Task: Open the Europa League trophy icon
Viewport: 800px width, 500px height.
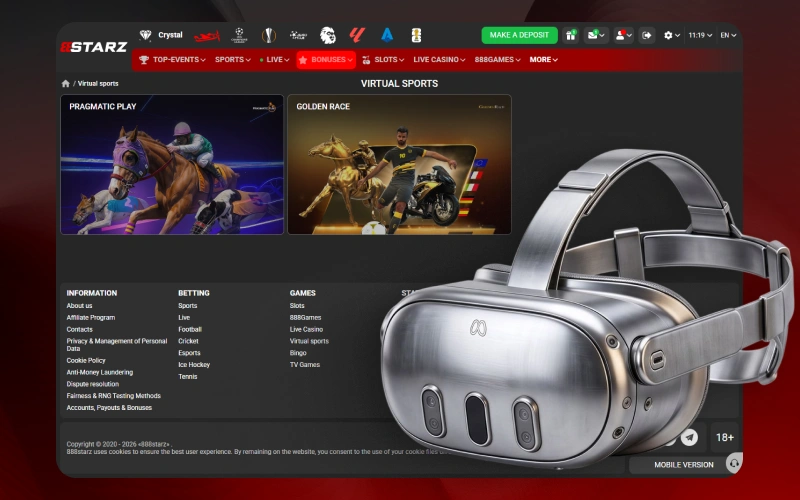Action: click(268, 35)
